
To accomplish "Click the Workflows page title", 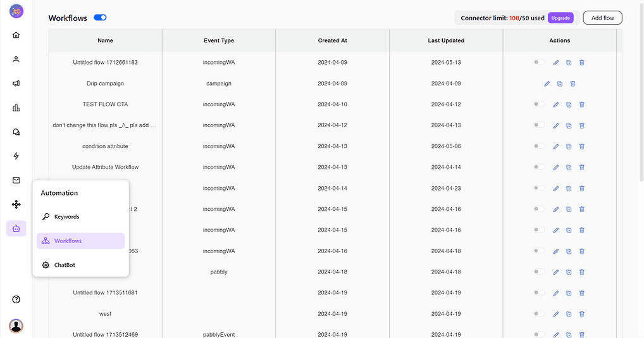I will click(68, 18).
